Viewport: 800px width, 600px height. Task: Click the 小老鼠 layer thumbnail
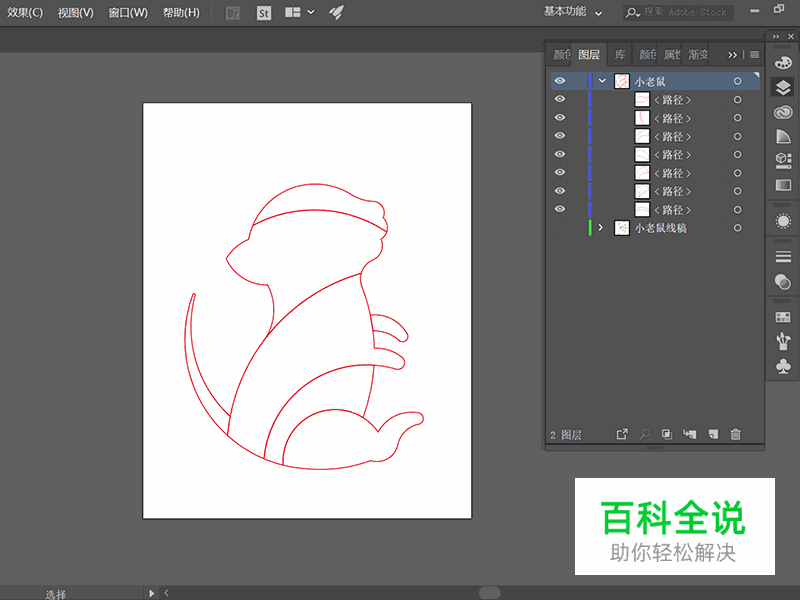pyautogui.click(x=622, y=80)
